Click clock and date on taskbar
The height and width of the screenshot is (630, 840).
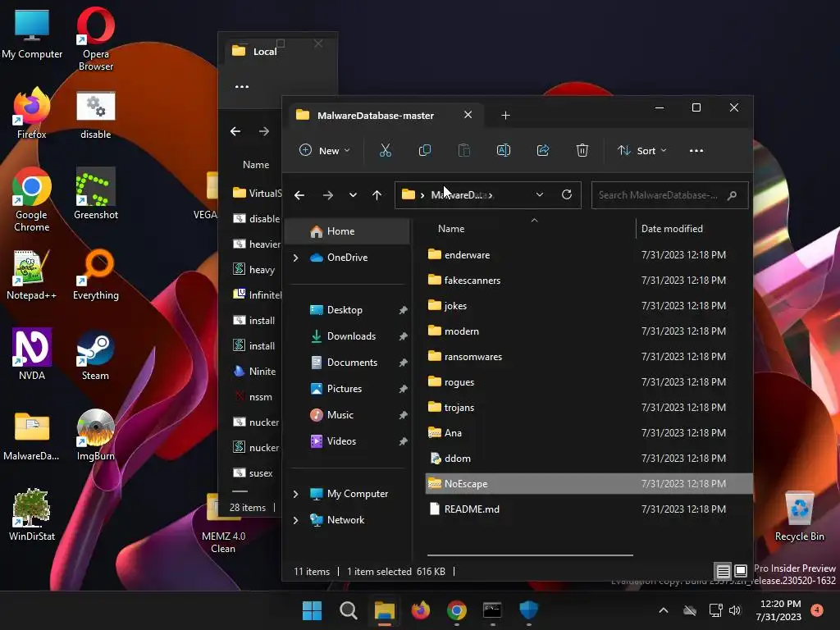780,610
